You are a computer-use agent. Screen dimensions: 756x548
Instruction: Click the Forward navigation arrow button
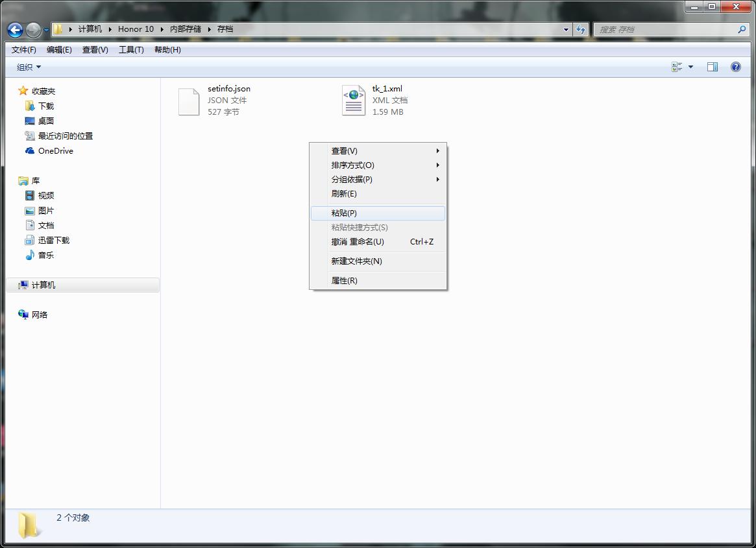[x=33, y=30]
